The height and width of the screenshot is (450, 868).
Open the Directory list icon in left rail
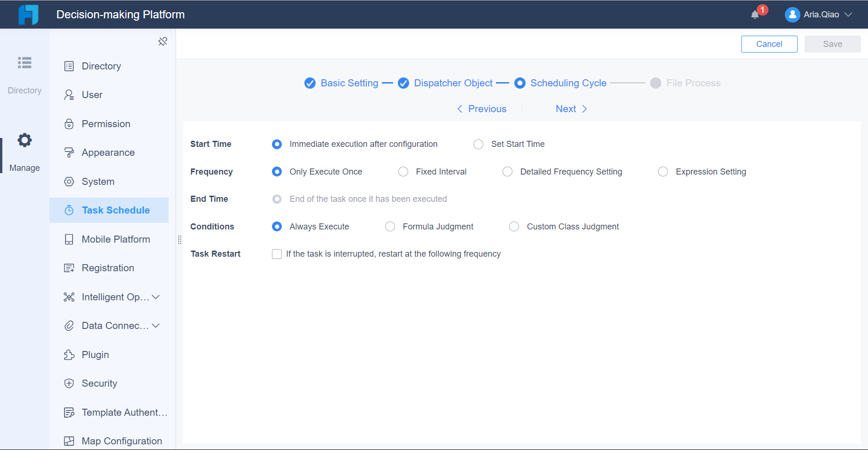pos(24,63)
